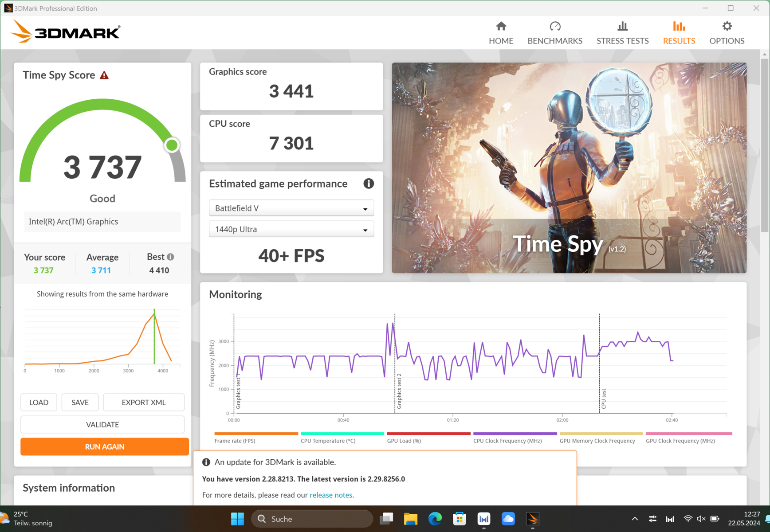The width and height of the screenshot is (770, 532).
Task: Click the purple CPU Clock Frequency color bar
Action: pyautogui.click(x=515, y=434)
